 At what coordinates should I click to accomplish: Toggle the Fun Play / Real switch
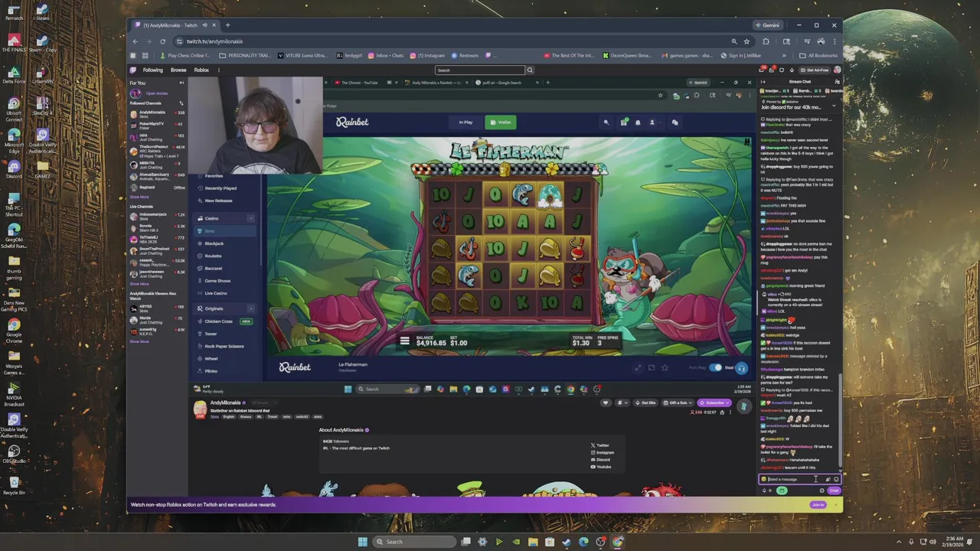pyautogui.click(x=715, y=367)
